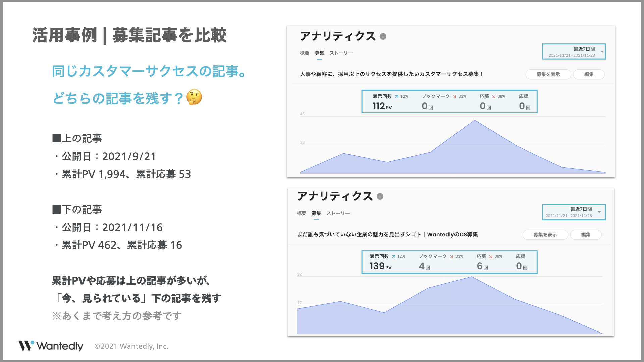644x362 pixels.
Task: Click up-arrow trend icon by upper 表示回数
Action: point(396,97)
